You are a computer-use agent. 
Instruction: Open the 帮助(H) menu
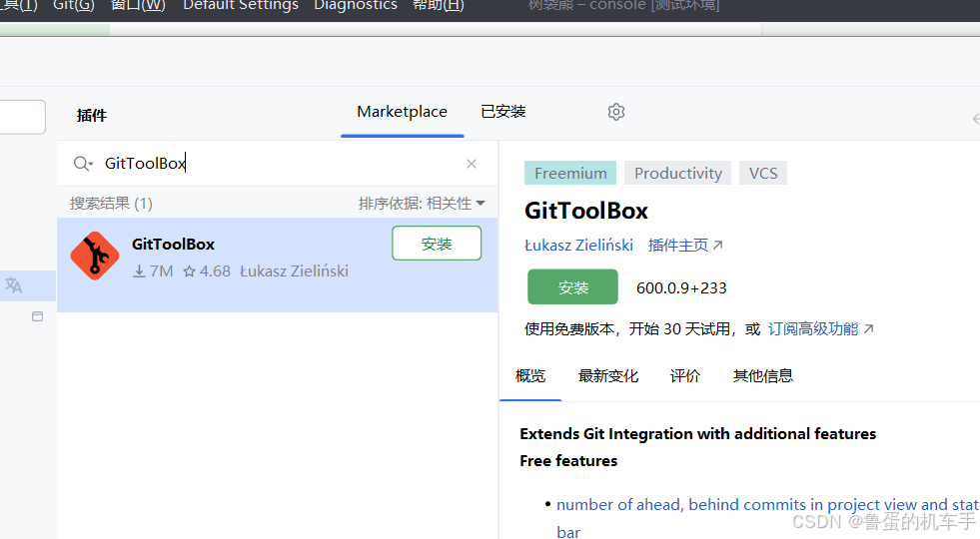click(439, 6)
